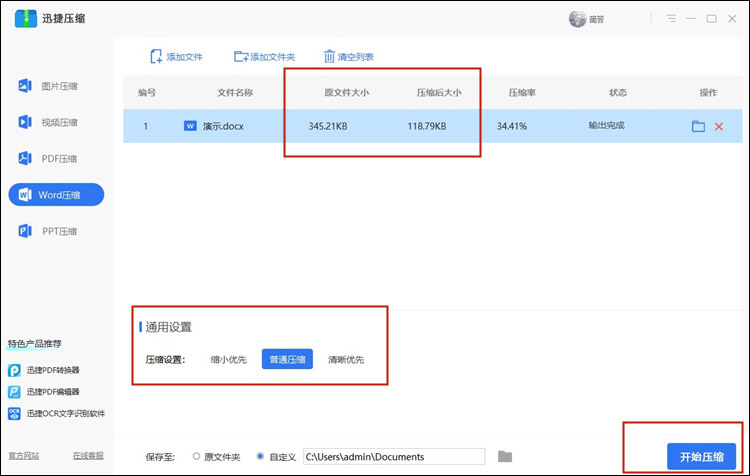Click 清空列表 text button

click(x=355, y=57)
